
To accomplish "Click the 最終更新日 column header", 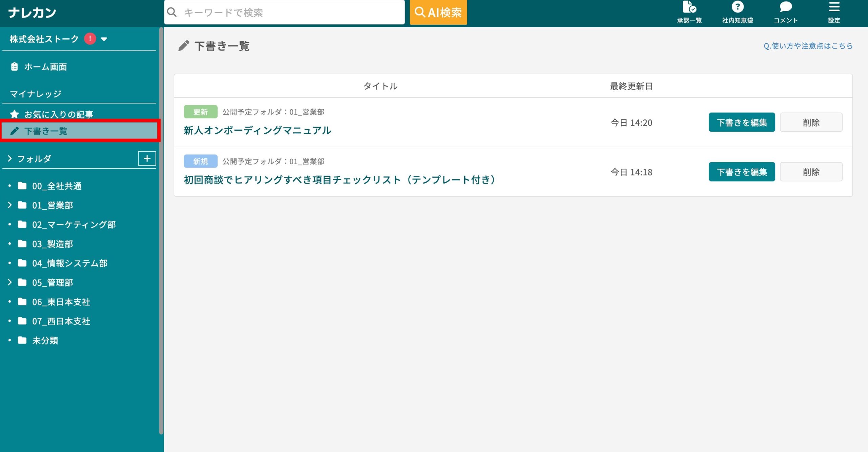I will coord(631,86).
